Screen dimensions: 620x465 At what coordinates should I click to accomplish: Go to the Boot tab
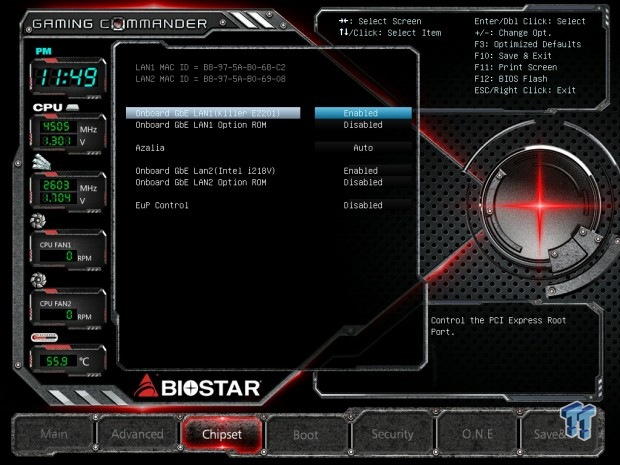[306, 435]
